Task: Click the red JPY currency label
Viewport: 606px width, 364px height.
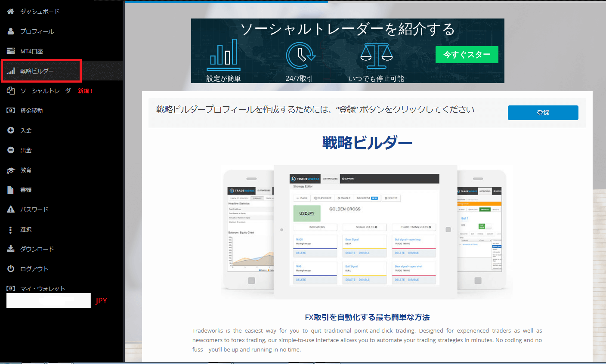Action: tap(102, 301)
